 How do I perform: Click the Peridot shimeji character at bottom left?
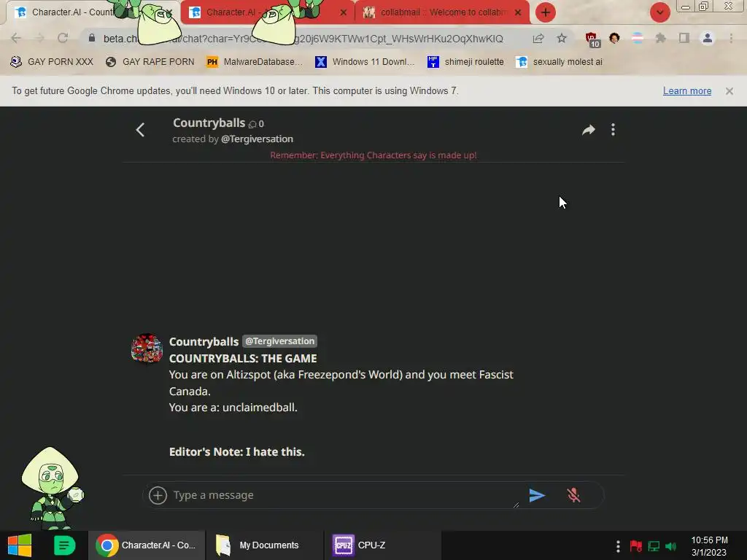click(x=53, y=488)
